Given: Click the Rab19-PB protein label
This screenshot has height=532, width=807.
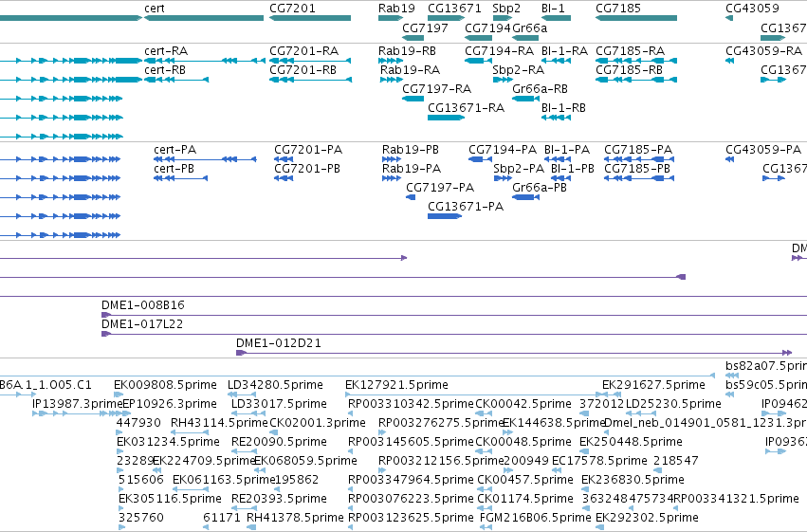Looking at the screenshot, I should [x=411, y=150].
